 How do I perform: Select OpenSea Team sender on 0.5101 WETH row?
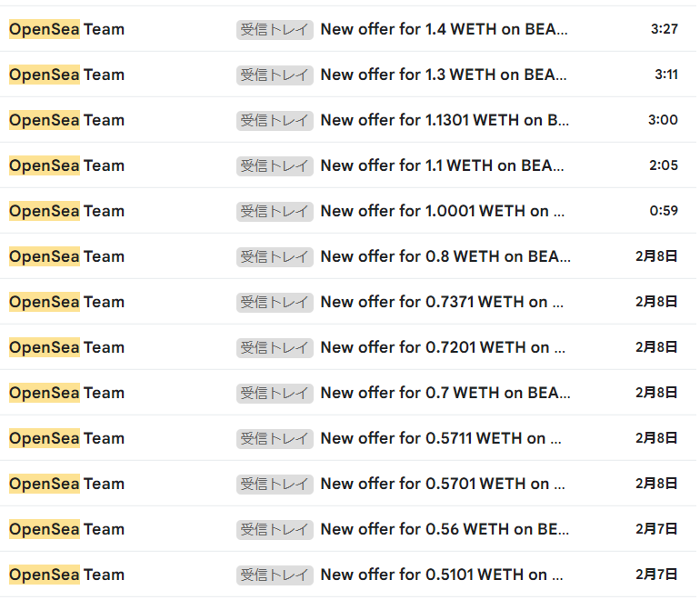67,575
